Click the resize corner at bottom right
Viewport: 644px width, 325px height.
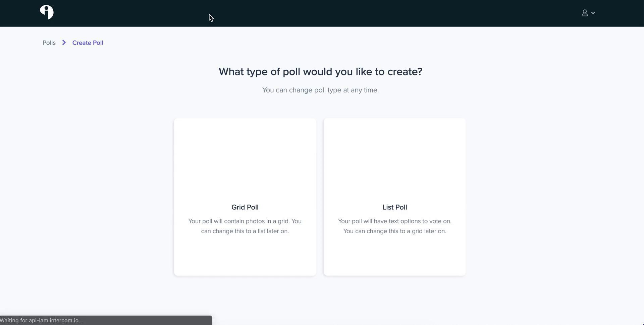641,323
